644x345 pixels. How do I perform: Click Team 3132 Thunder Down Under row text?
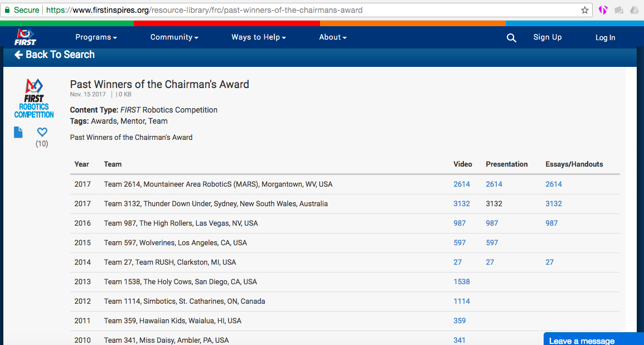pyautogui.click(x=216, y=204)
